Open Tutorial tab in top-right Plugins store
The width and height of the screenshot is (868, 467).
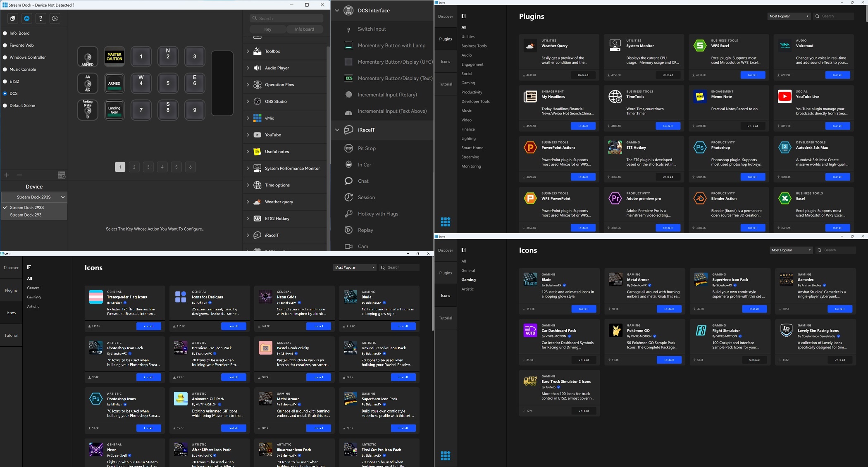click(446, 84)
